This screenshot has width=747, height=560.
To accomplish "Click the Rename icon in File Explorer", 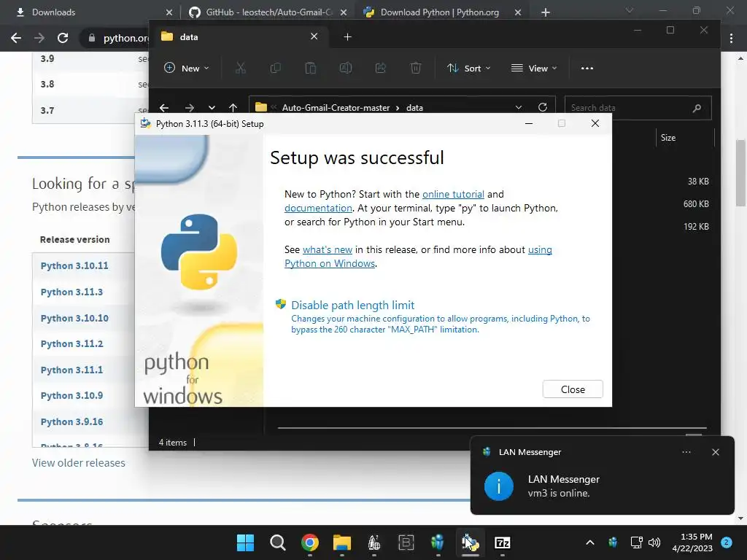I will (x=345, y=68).
